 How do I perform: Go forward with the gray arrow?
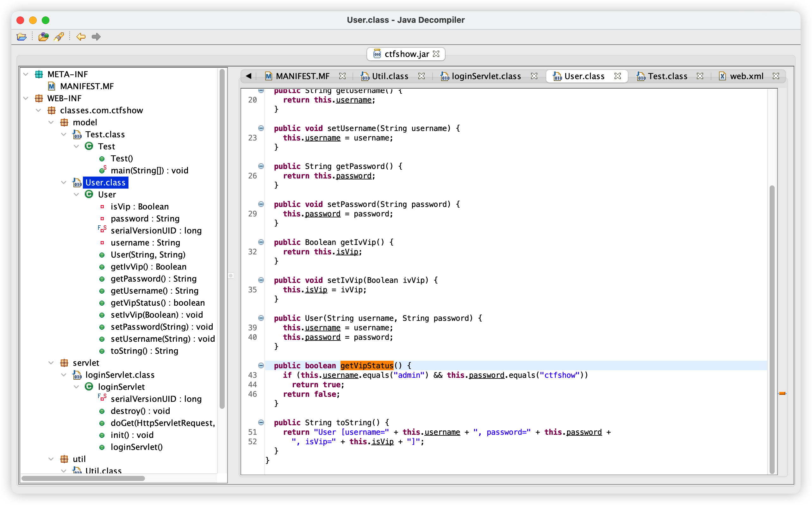[x=96, y=37]
